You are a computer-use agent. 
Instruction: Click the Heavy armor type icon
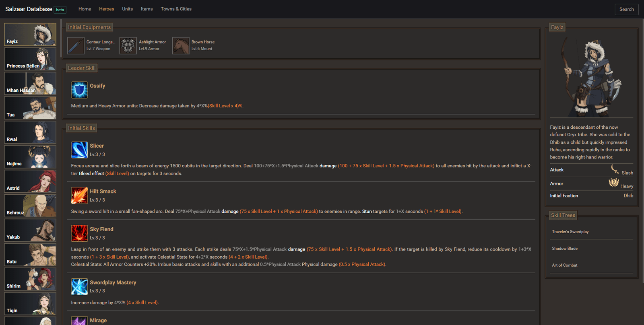pos(614,183)
